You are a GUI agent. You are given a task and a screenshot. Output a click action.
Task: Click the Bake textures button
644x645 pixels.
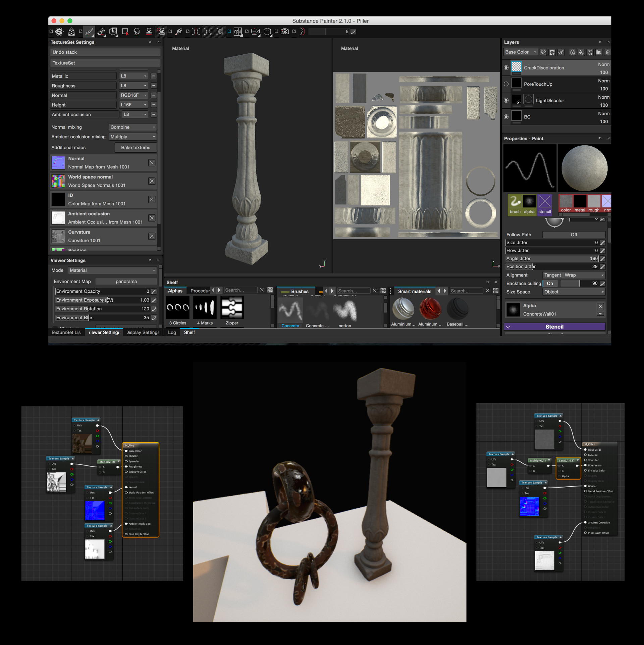[136, 147]
